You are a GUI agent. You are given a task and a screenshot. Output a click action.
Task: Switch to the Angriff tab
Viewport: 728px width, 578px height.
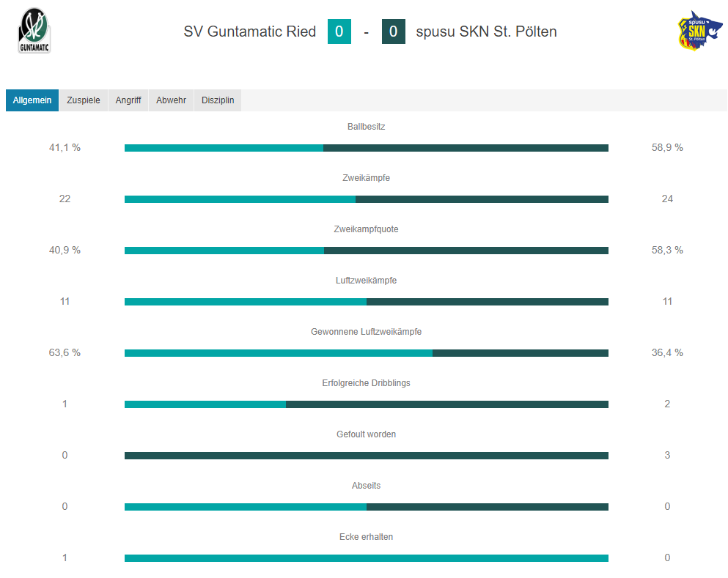coord(128,100)
